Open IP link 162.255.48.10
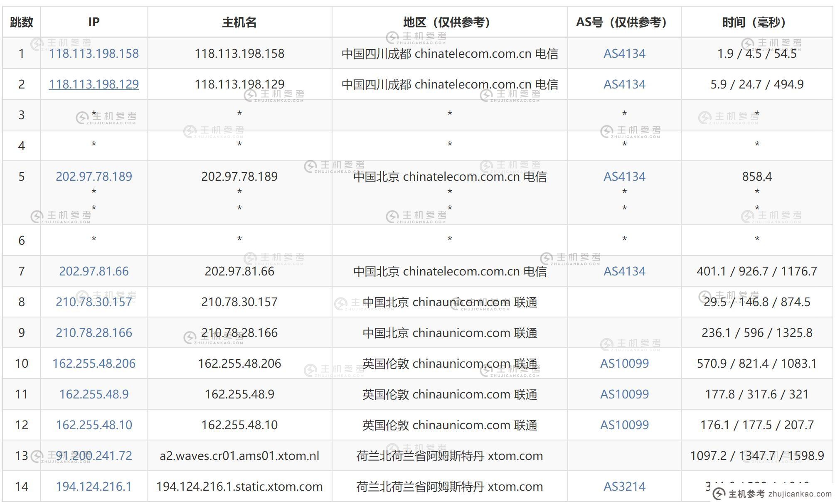The image size is (835, 504). point(94,425)
